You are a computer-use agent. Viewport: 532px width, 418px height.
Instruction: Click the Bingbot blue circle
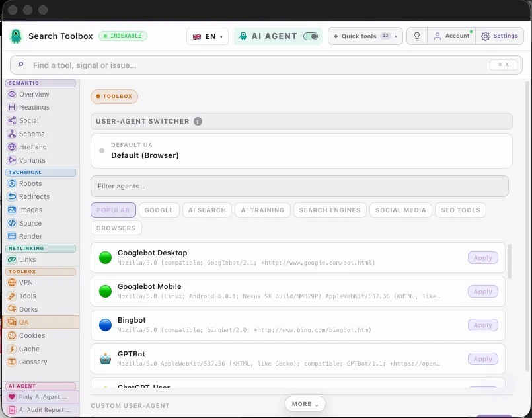tap(106, 325)
